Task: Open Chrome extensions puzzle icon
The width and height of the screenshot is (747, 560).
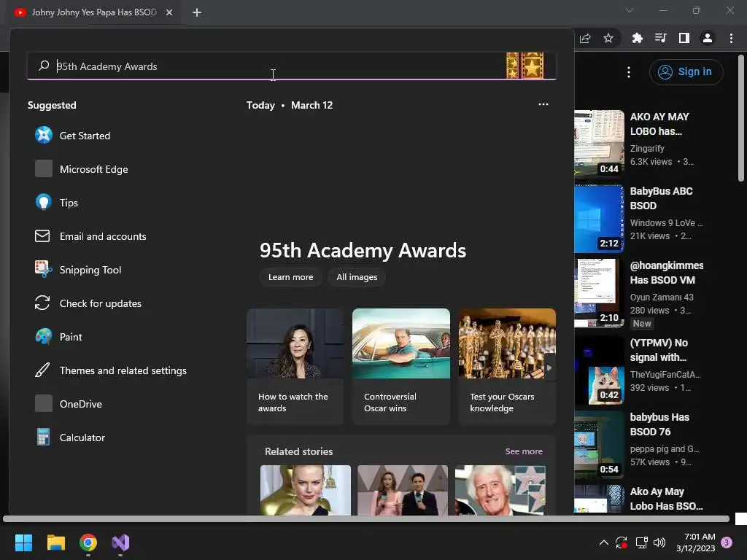Action: pyautogui.click(x=637, y=38)
